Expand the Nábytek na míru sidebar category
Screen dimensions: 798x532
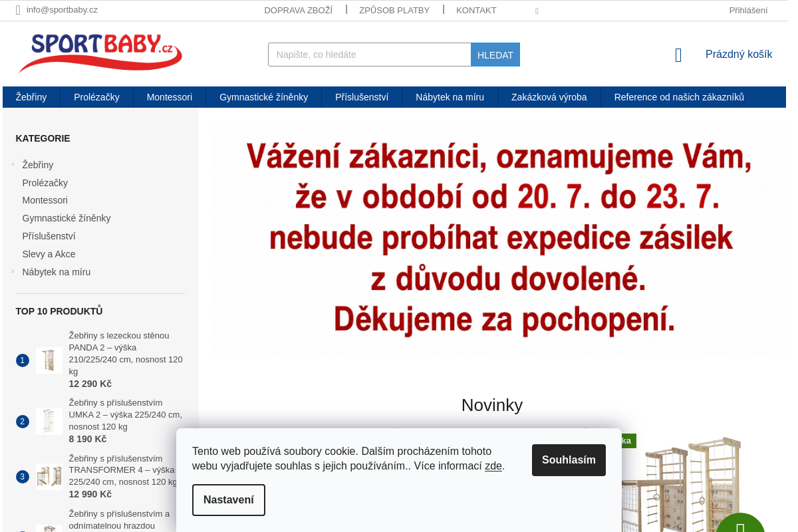(13, 271)
